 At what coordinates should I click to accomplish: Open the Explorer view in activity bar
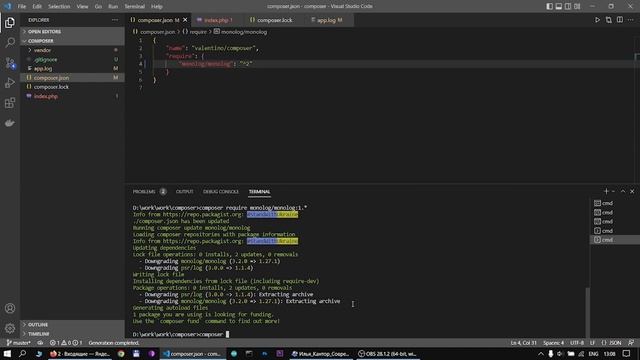pos(10,23)
